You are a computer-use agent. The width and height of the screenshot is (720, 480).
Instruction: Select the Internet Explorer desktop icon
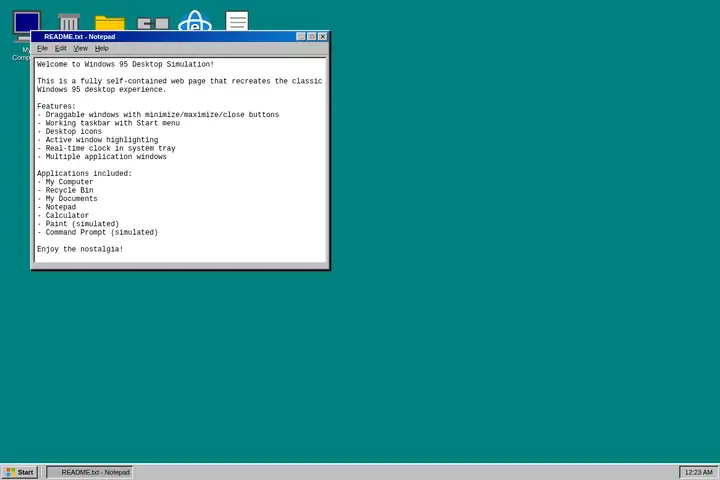(195, 20)
